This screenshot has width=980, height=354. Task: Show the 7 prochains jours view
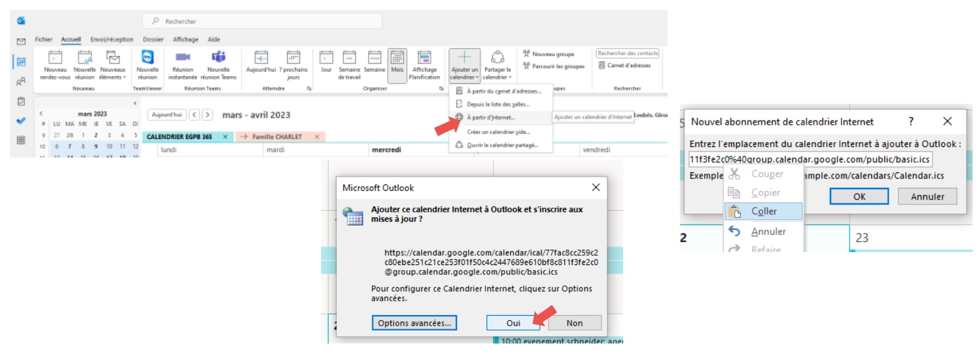[293, 65]
